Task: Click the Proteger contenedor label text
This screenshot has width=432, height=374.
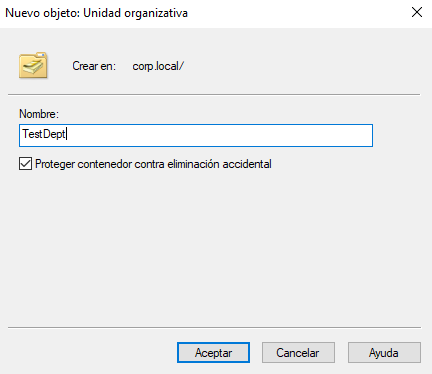Action: pos(153,164)
